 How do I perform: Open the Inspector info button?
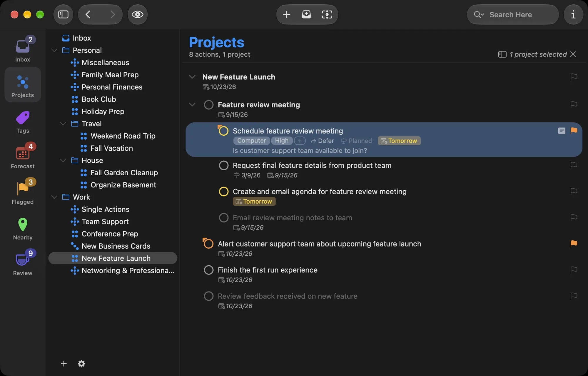(x=573, y=14)
